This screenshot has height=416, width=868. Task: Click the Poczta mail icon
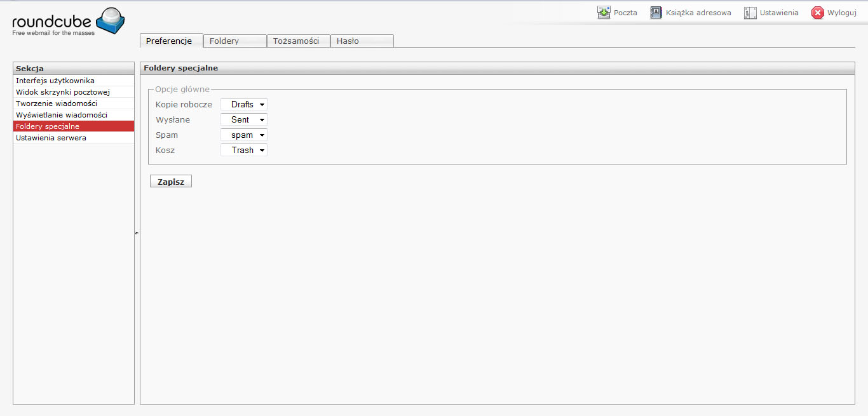(x=604, y=13)
